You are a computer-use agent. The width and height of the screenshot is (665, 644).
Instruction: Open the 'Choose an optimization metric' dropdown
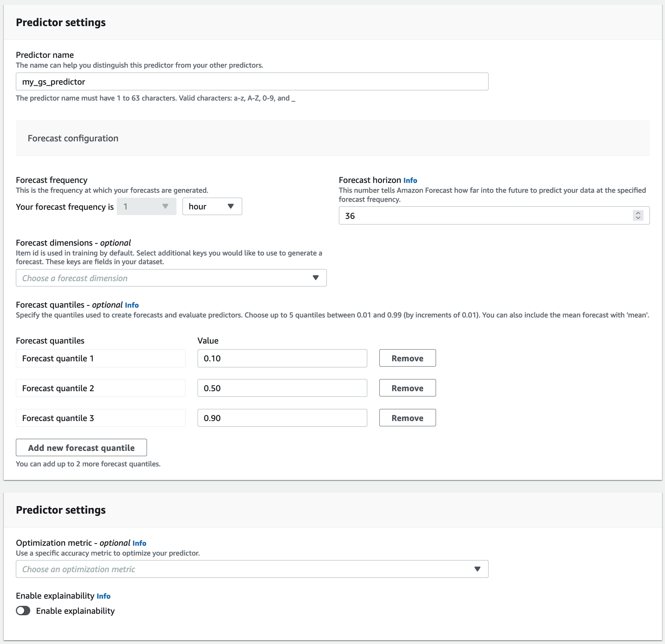point(252,568)
